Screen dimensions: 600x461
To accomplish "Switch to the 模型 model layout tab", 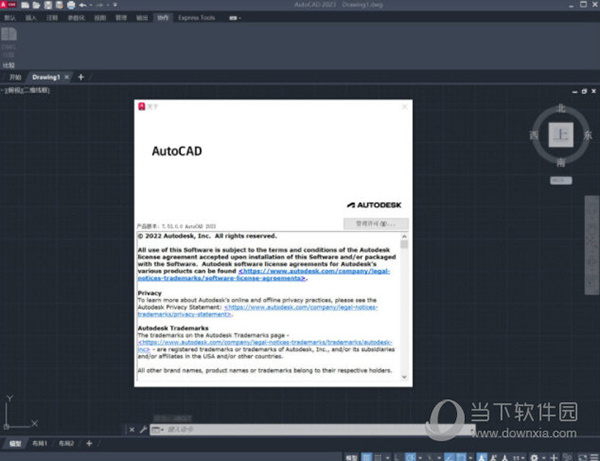I will (15, 443).
